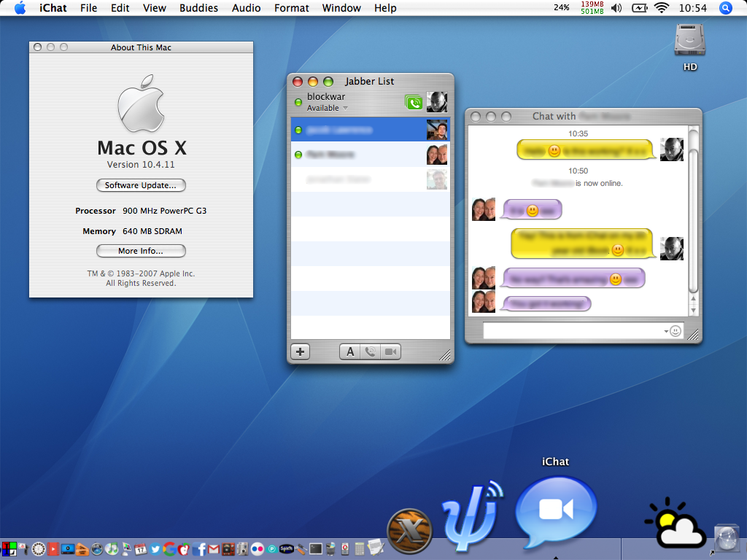
Task: Click the 24% CPU indicator in menu bar
Action: click(562, 7)
